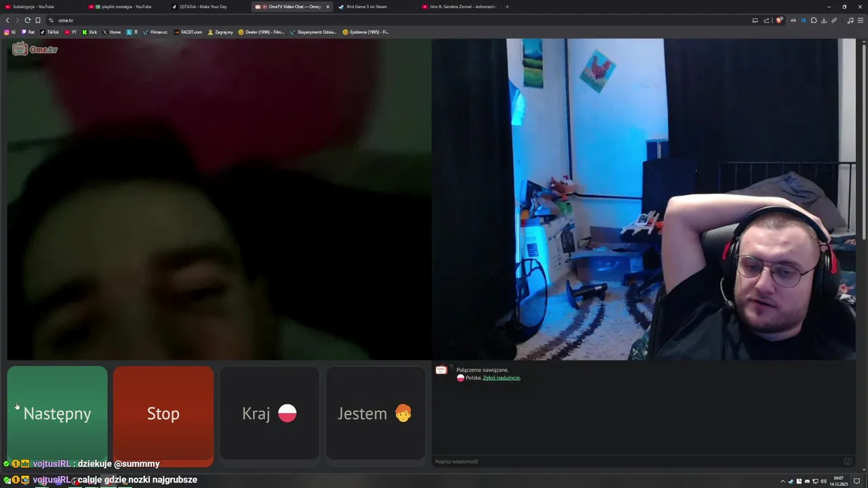Click the Polska country text in chat
Viewport: 868px width, 488px height.
coord(473,378)
